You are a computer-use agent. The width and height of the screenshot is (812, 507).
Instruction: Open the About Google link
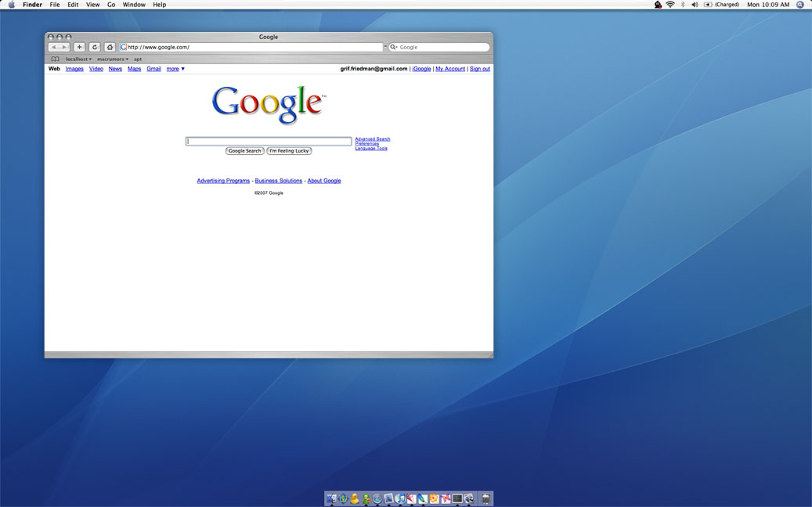(324, 181)
